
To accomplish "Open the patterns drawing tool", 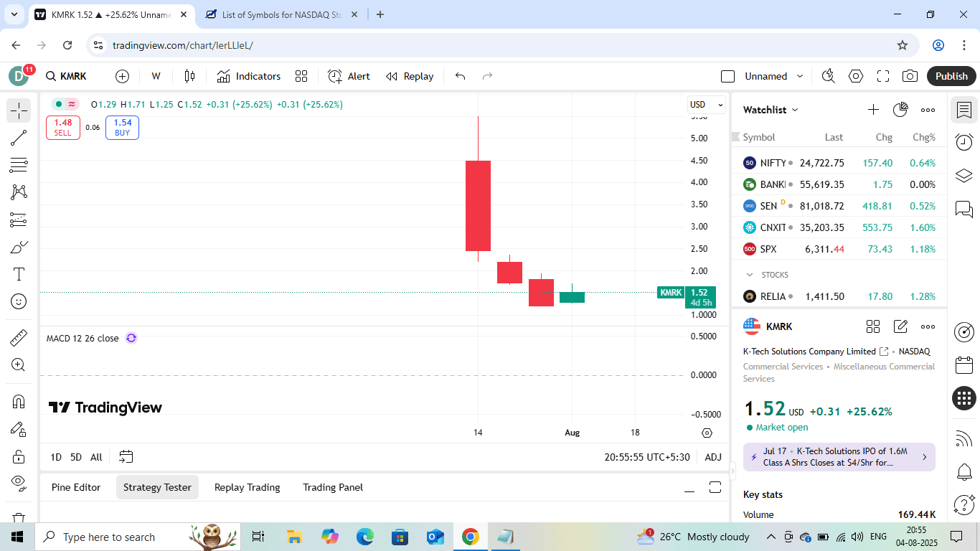I will coord(19,192).
